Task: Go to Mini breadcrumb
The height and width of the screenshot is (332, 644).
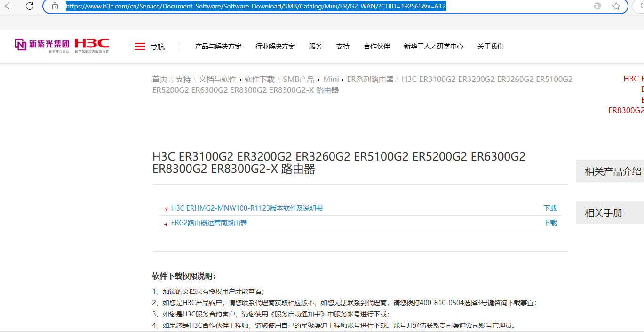Action: pyautogui.click(x=331, y=79)
